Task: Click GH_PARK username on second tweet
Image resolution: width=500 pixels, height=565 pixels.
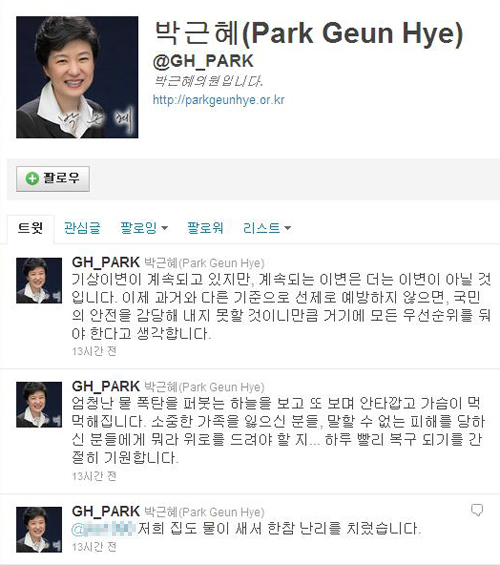Action: point(106,386)
